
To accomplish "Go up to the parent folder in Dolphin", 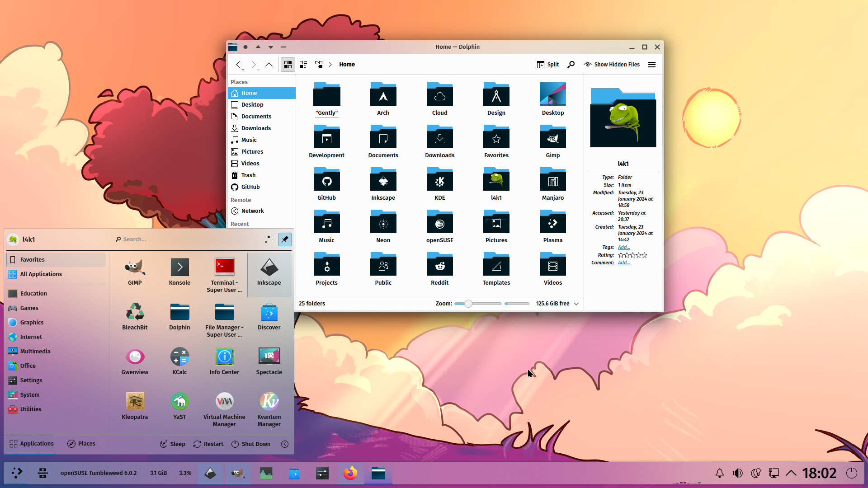I will point(269,65).
